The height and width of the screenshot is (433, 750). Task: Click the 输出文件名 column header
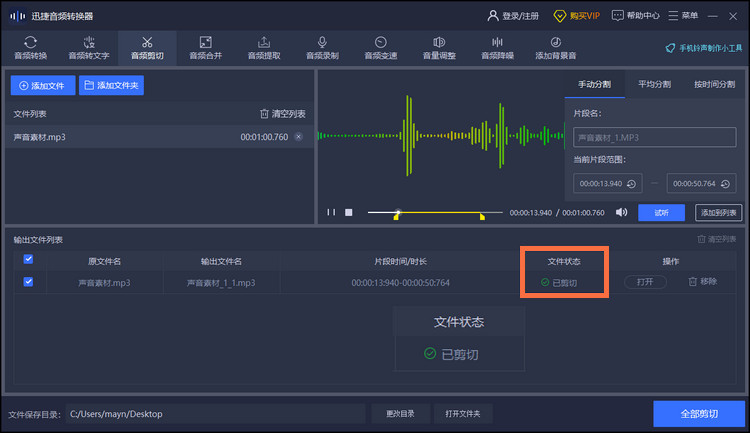221,261
